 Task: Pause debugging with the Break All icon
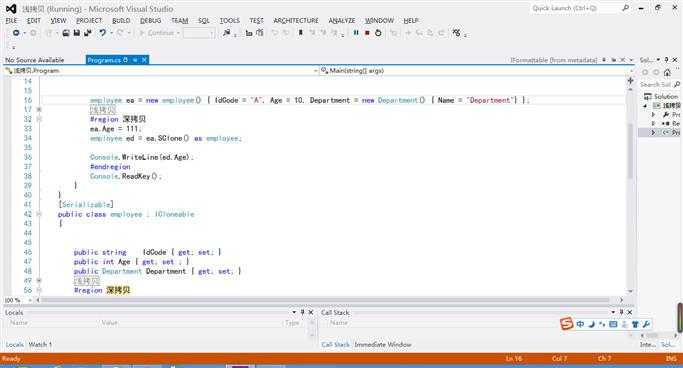(x=356, y=33)
